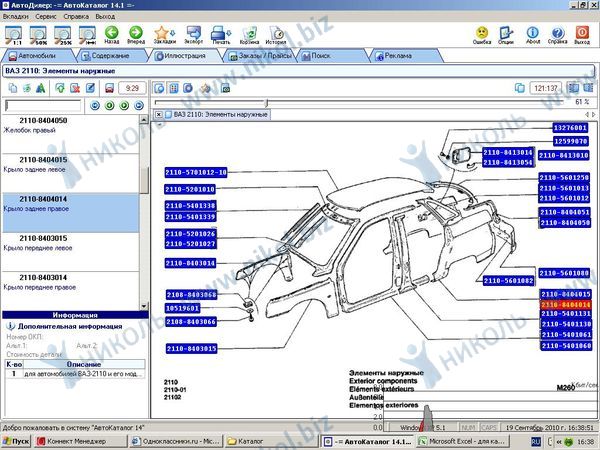The image size is (600, 450).
Task: Switch to the Автомобили tab
Action: (x=38, y=56)
